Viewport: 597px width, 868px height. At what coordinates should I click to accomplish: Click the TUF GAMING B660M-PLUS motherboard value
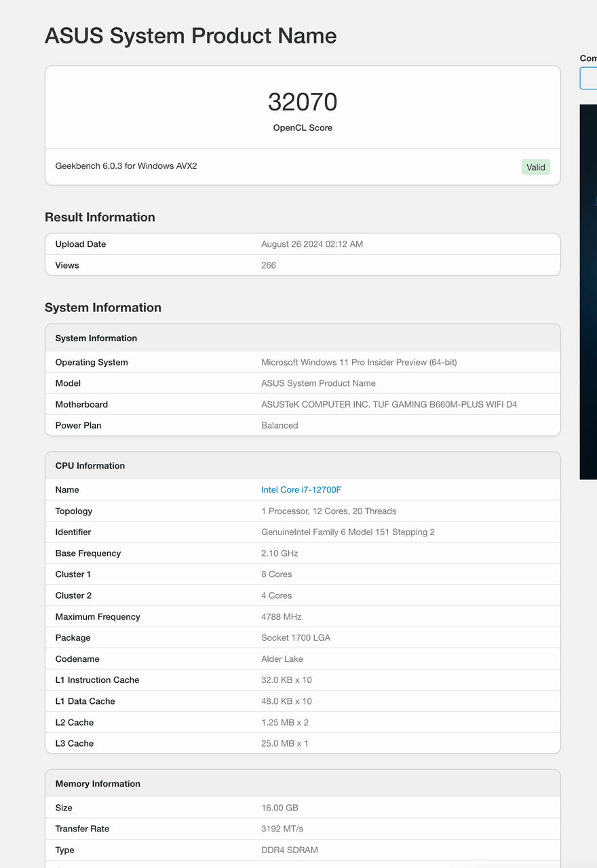pos(389,404)
